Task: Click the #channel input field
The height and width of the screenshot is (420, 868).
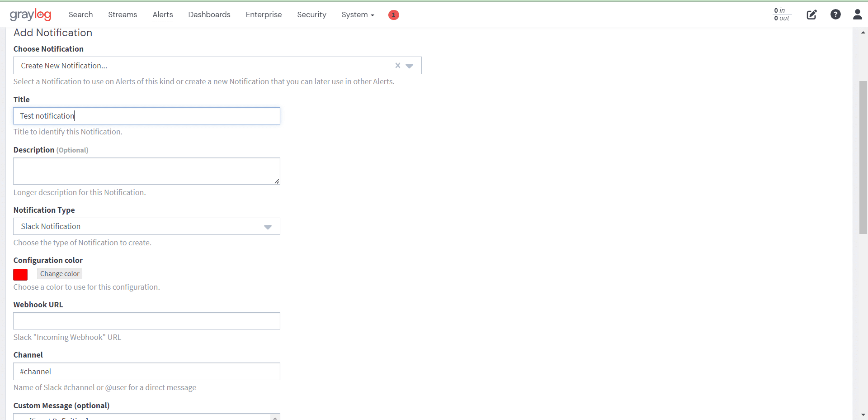Action: 146,371
